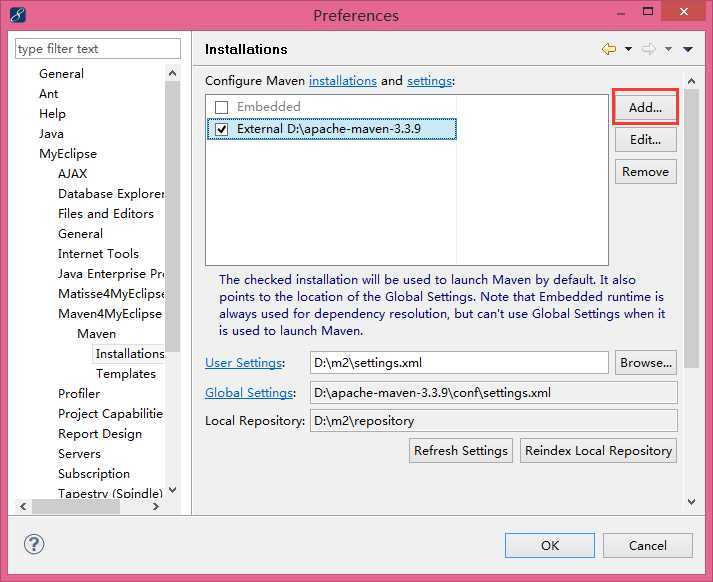Click the help question mark icon
The height and width of the screenshot is (582, 713).
coord(34,544)
